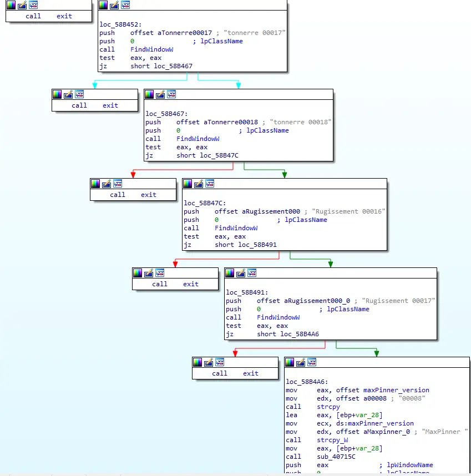Click edit pencil icon on loc_58B452 node
The height and width of the screenshot is (476, 471).
coord(114,5)
